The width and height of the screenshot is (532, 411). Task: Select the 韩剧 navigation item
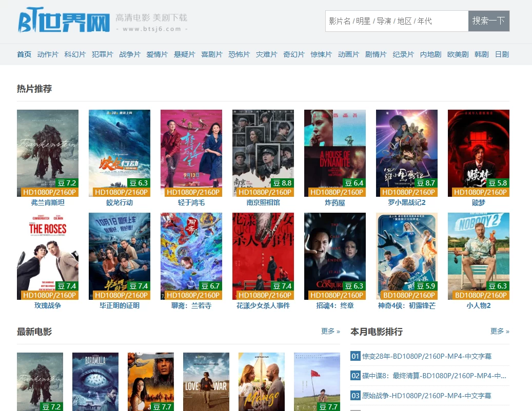(481, 54)
